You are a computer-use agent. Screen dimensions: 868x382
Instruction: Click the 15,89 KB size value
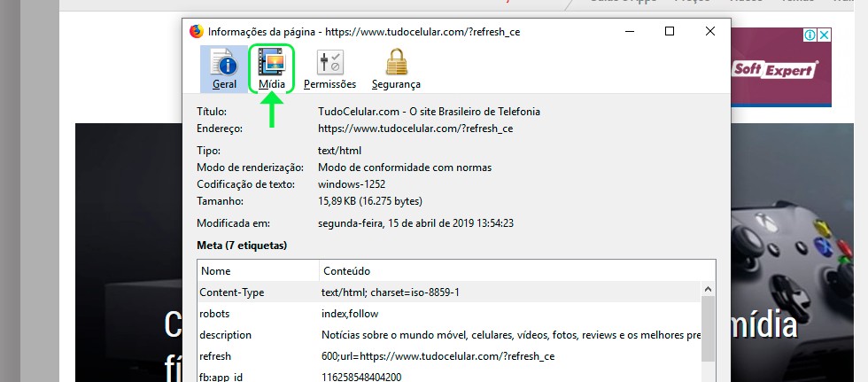tap(370, 201)
